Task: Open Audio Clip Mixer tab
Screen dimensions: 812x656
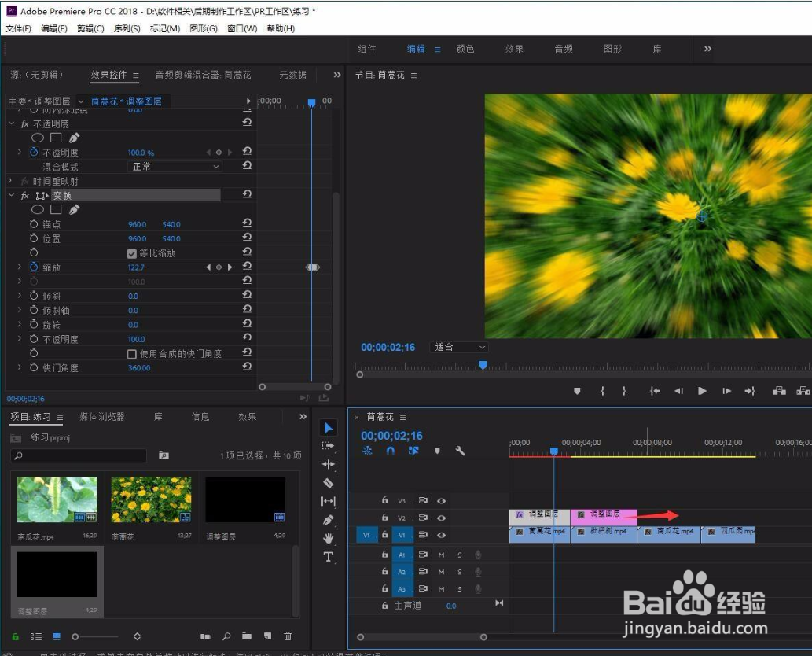Action: pyautogui.click(x=203, y=75)
